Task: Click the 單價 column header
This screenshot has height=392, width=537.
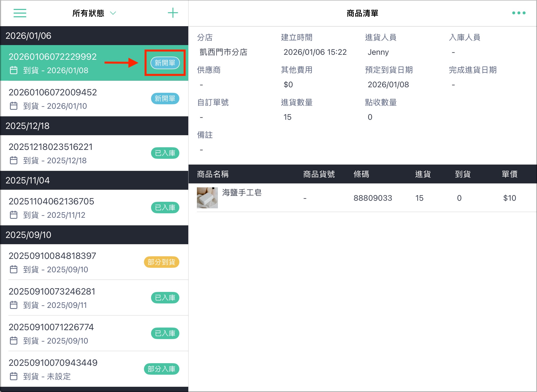Action: (x=509, y=174)
